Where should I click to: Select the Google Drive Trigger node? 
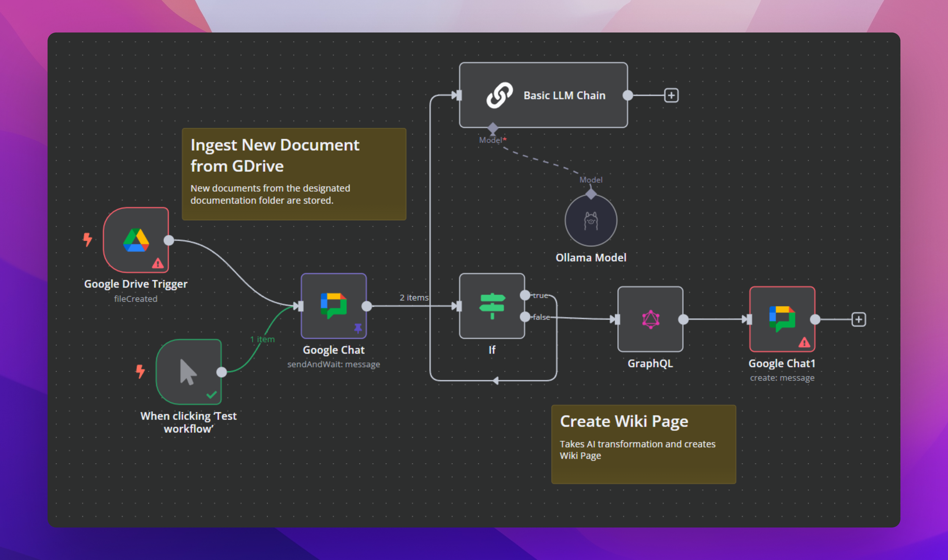click(136, 240)
